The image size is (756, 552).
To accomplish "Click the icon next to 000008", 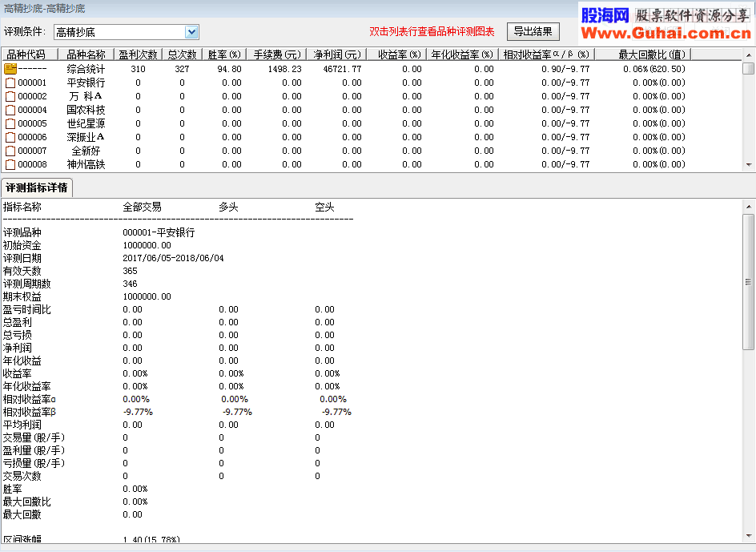I will (10, 164).
